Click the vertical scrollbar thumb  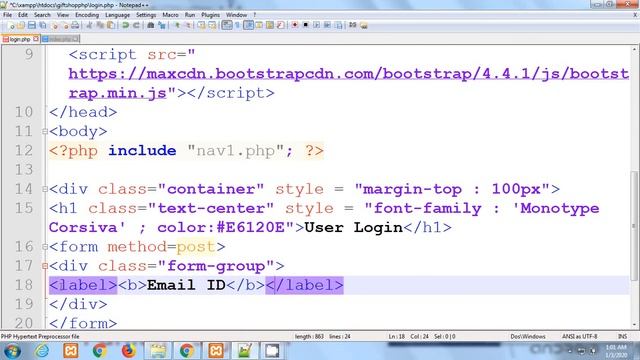[634, 226]
